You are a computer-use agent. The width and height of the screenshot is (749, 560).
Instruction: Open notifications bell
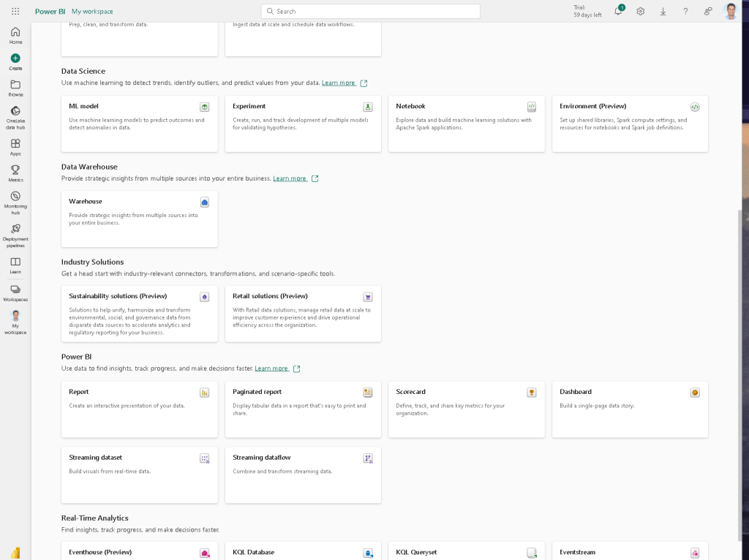(618, 11)
